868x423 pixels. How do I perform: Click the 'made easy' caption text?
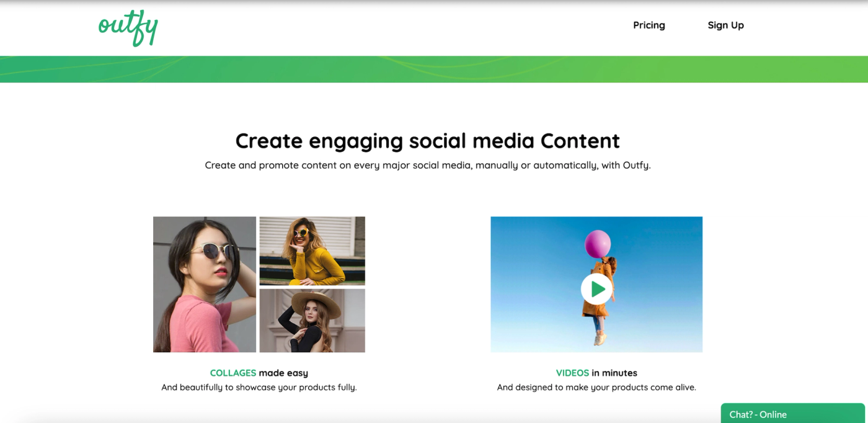pos(283,373)
